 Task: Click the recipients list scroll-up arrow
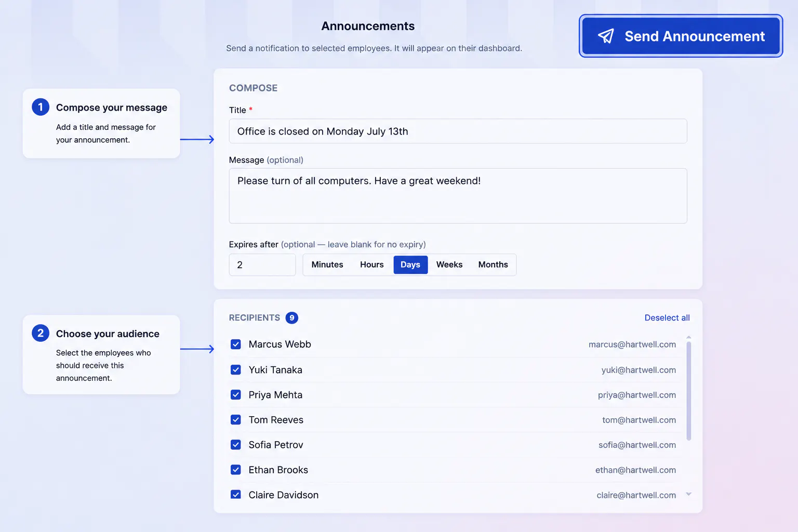(x=689, y=337)
